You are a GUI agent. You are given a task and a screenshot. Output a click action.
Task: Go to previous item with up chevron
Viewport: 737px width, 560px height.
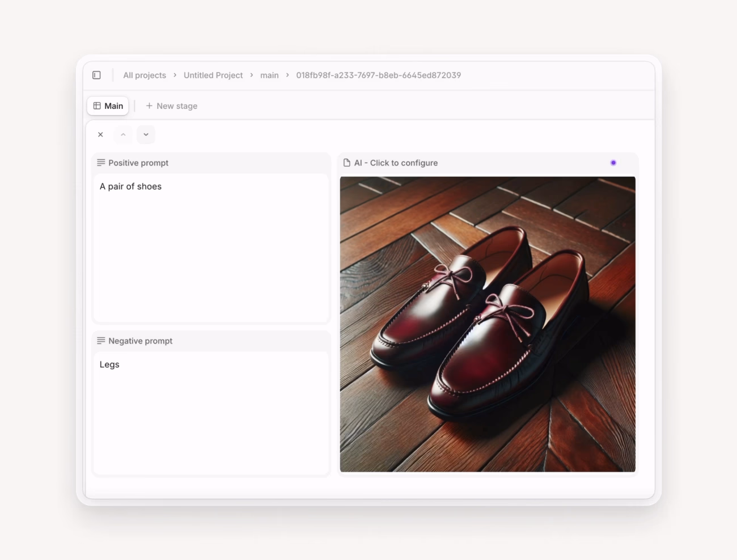[x=123, y=134]
